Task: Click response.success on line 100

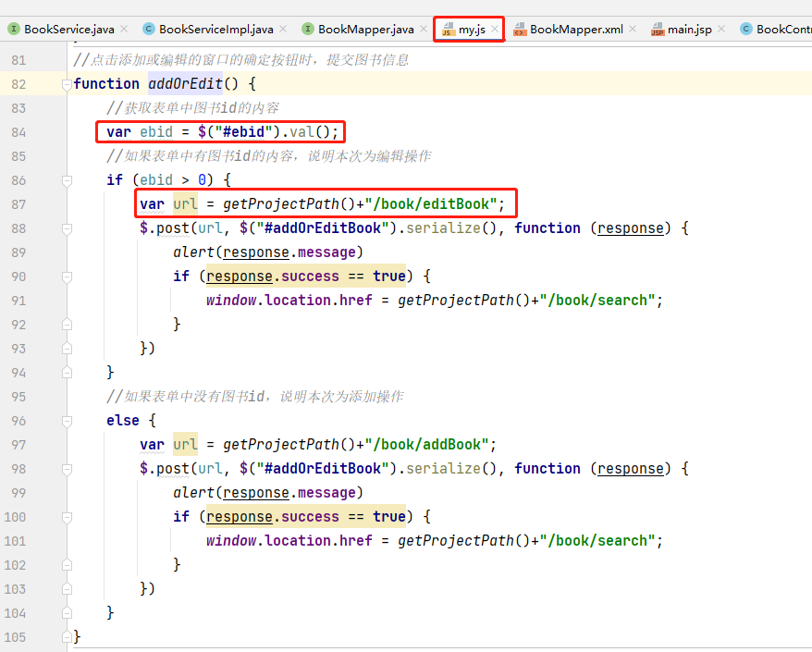Action: pos(273,516)
